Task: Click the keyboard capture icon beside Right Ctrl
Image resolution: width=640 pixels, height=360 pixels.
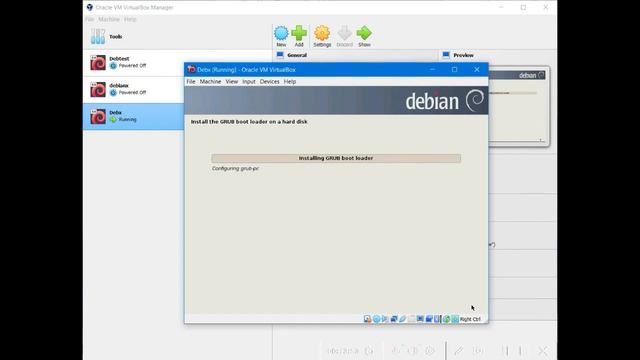Action: (x=455, y=319)
